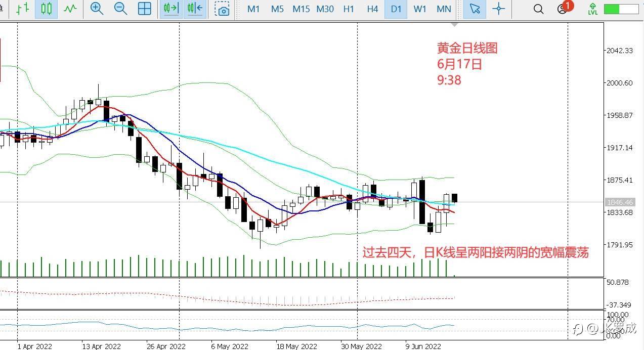Select the H4 timeframe
This screenshot has height=350, width=644.
372,9
